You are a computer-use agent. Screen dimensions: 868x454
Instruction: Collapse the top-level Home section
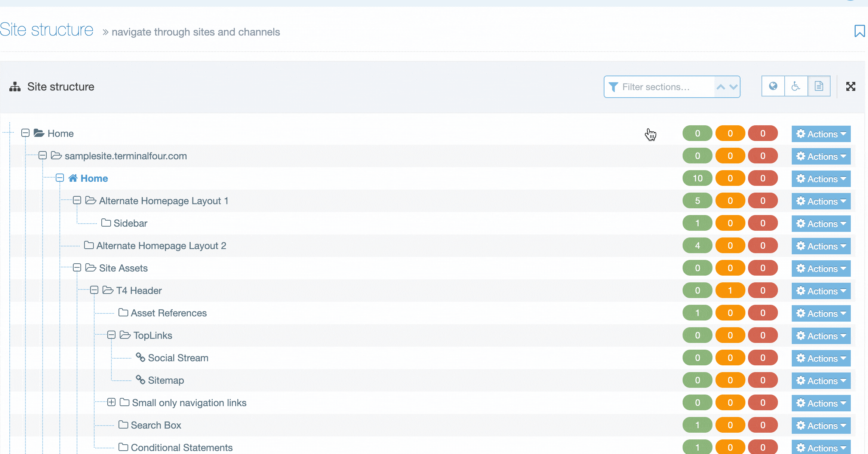pyautogui.click(x=25, y=133)
